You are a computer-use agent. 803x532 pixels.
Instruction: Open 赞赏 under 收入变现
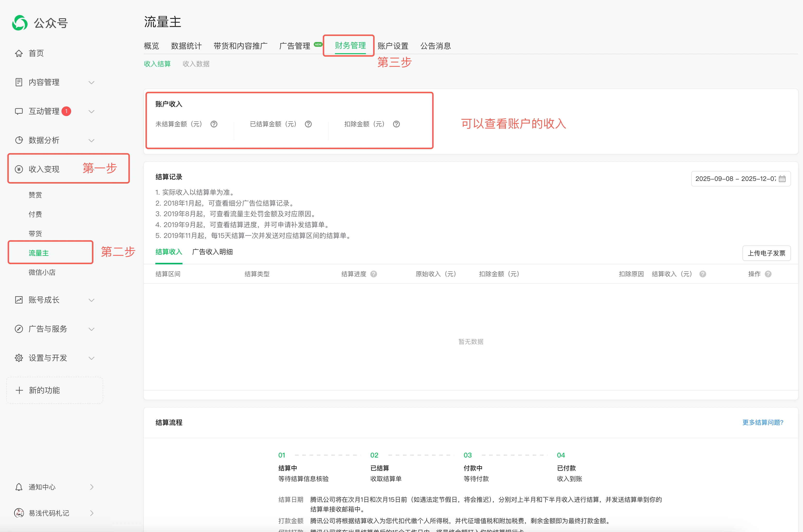click(x=35, y=195)
